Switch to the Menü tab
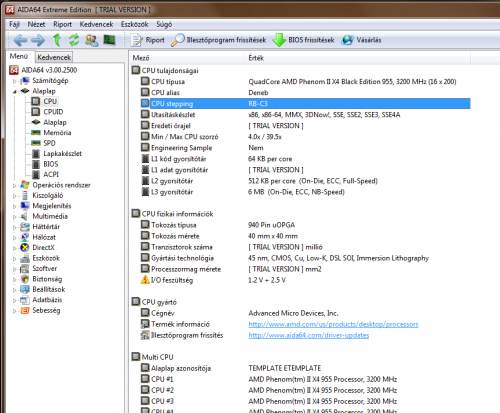 click(19, 56)
